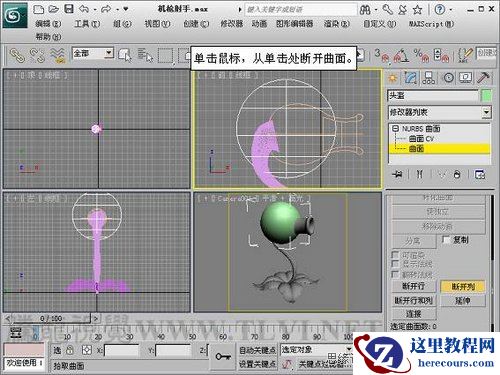Open the 渲染(R) menu
The width and height of the screenshot is (500, 375).
click(x=337, y=24)
